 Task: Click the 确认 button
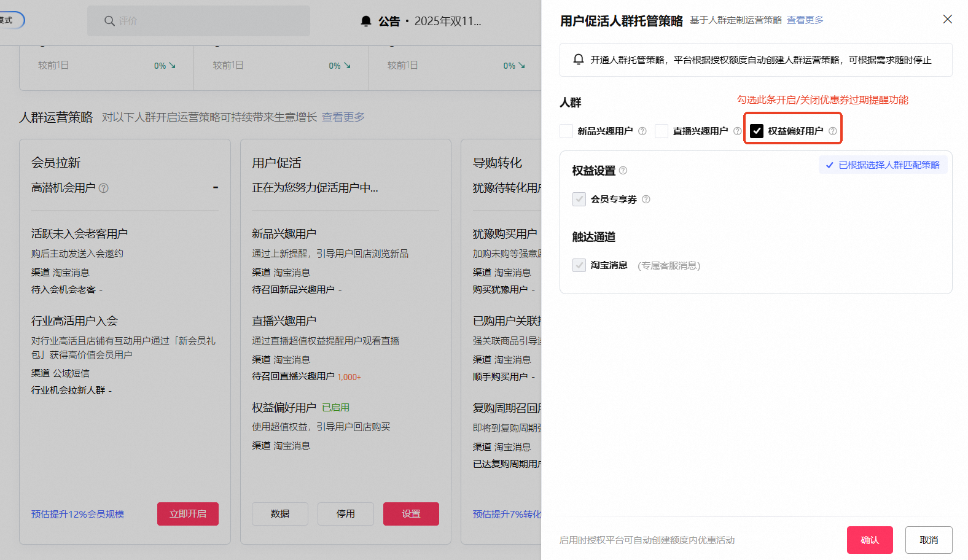pos(870,540)
